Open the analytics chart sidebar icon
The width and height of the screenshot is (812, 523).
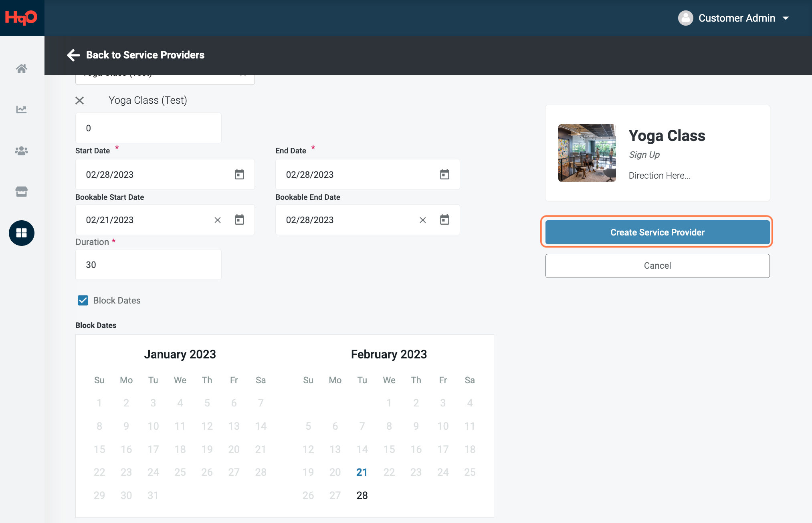[x=22, y=109]
